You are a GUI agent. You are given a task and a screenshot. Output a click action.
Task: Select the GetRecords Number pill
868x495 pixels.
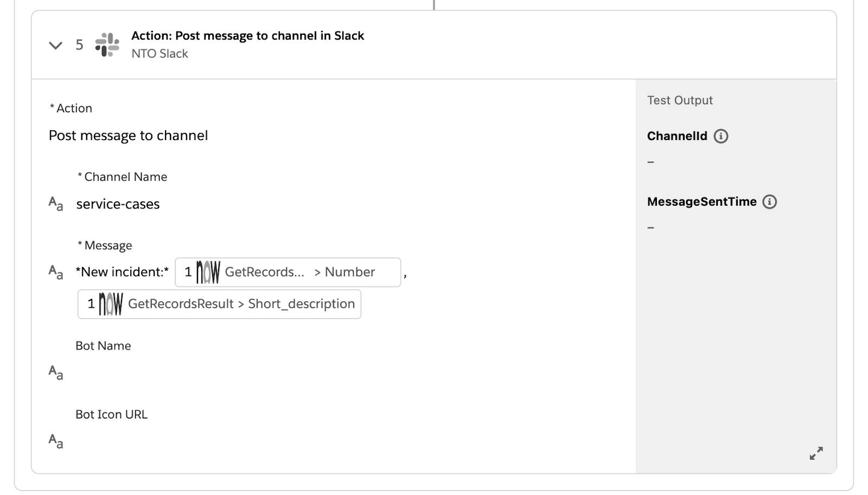click(288, 272)
